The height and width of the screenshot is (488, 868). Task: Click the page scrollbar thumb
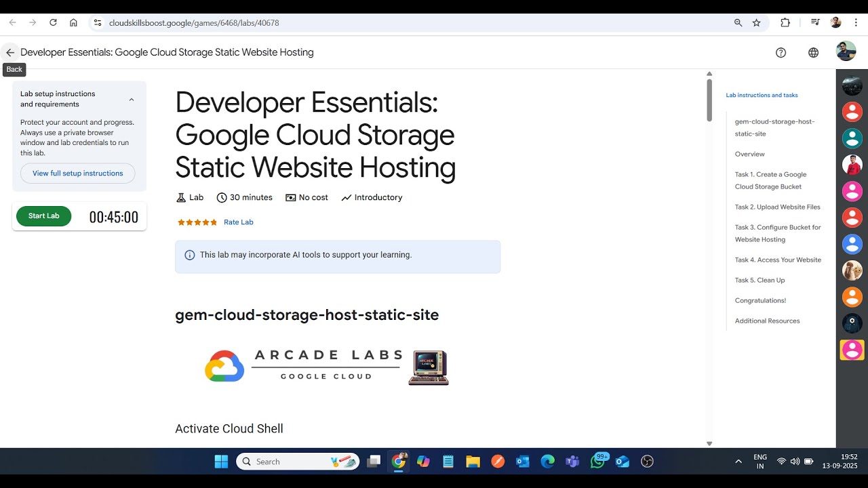[709, 100]
